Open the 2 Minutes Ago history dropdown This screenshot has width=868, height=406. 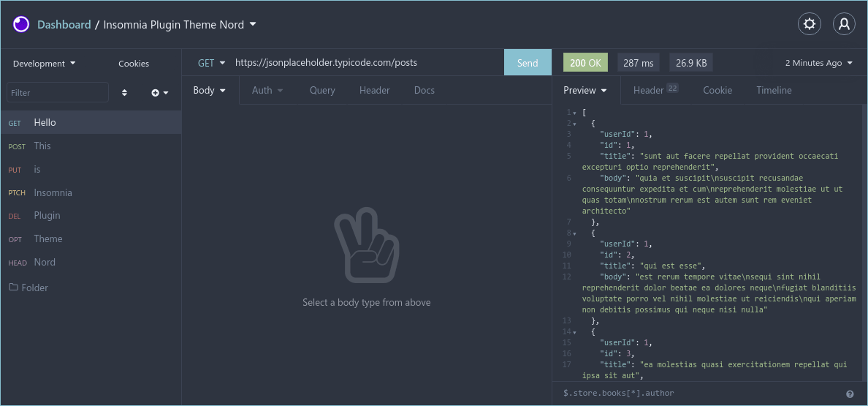coord(819,63)
